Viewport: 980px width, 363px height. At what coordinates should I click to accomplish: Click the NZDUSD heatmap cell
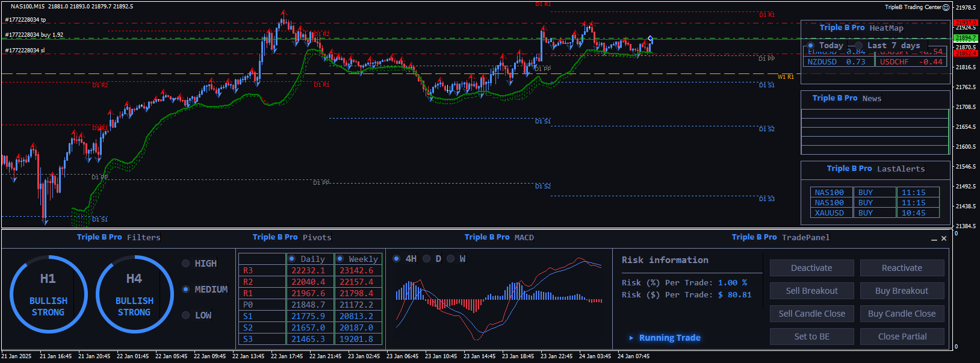click(839, 61)
